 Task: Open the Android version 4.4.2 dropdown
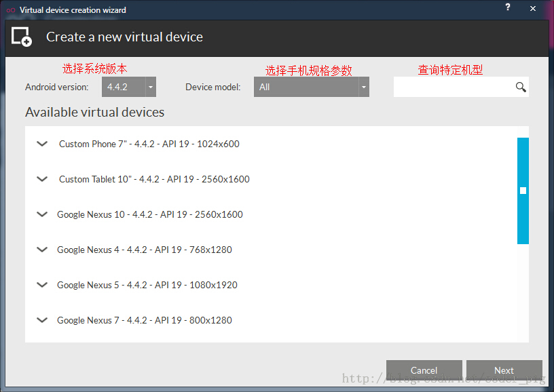coord(129,87)
